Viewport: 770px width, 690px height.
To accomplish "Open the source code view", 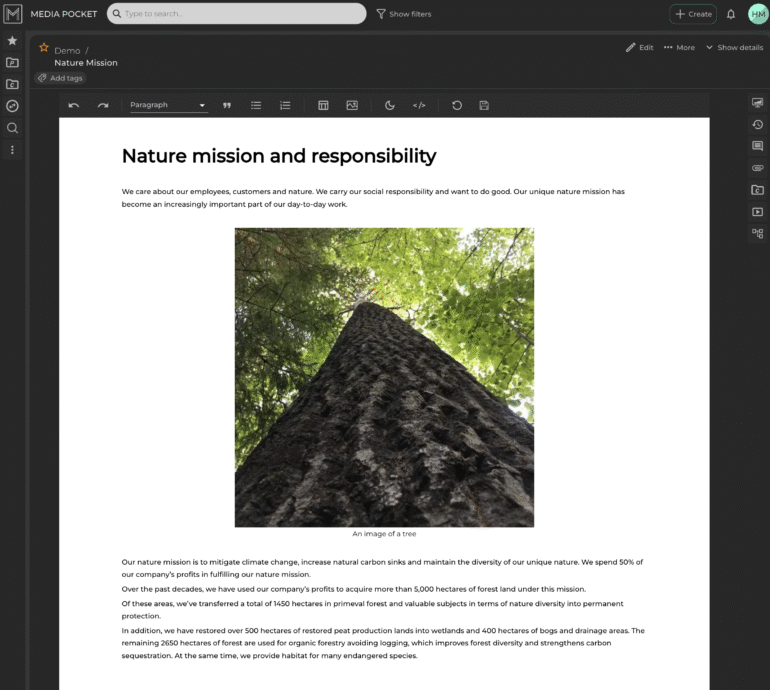I will (419, 105).
